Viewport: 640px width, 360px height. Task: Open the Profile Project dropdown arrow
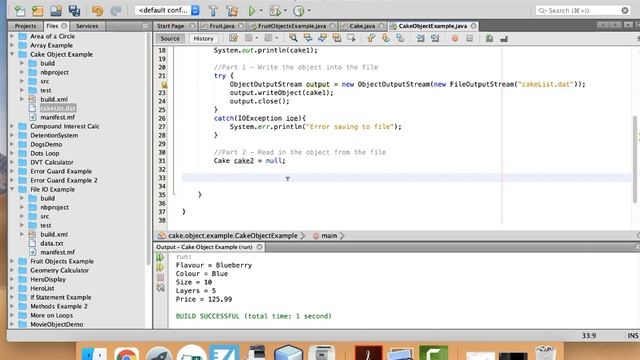(309, 11)
